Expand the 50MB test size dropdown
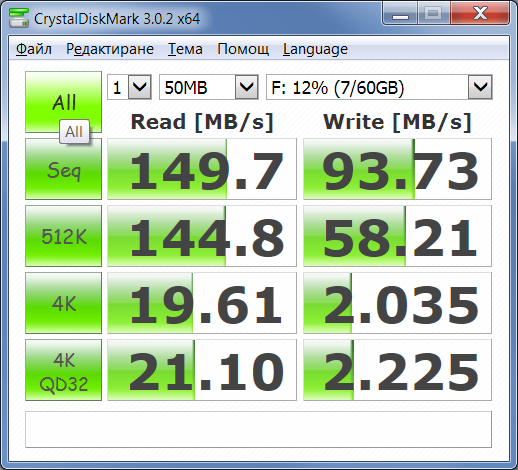The image size is (518, 470). pos(247,87)
